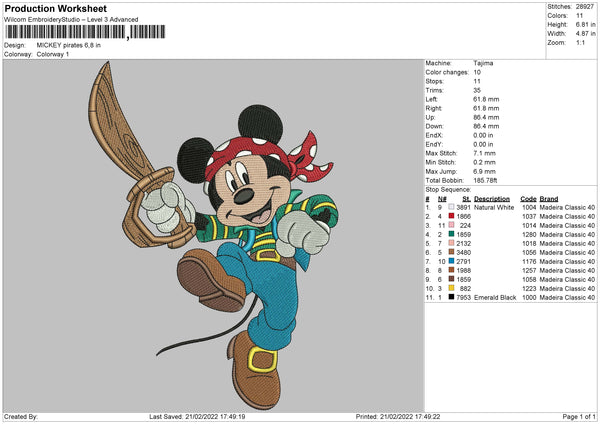Click the Width value '4.87 in'
This screenshot has height=424, width=600.
click(585, 34)
